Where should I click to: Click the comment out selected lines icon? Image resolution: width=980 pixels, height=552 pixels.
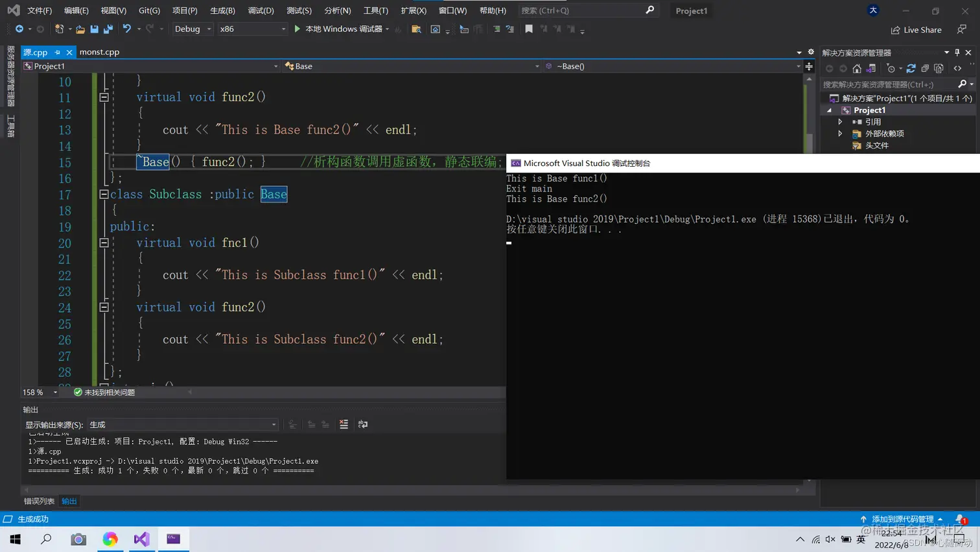click(496, 29)
